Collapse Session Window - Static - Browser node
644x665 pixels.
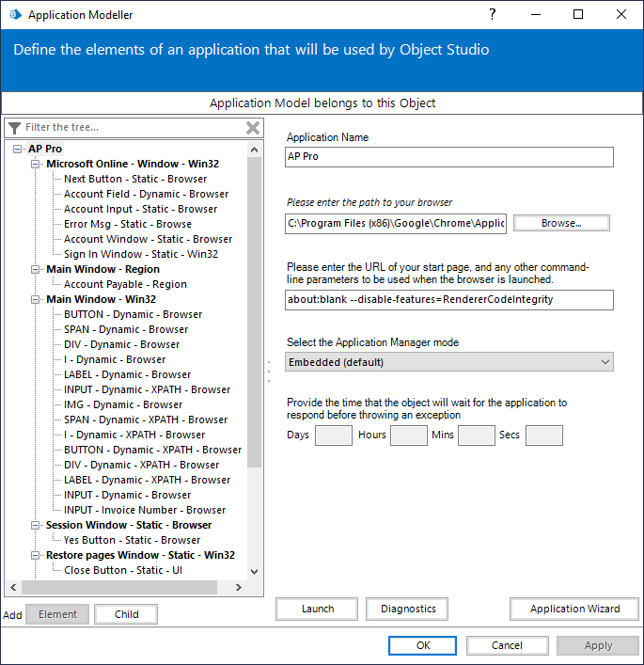[35, 525]
